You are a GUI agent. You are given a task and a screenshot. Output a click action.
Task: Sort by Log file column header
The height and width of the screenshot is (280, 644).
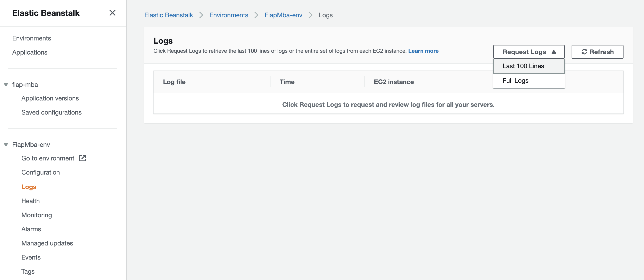(x=174, y=82)
